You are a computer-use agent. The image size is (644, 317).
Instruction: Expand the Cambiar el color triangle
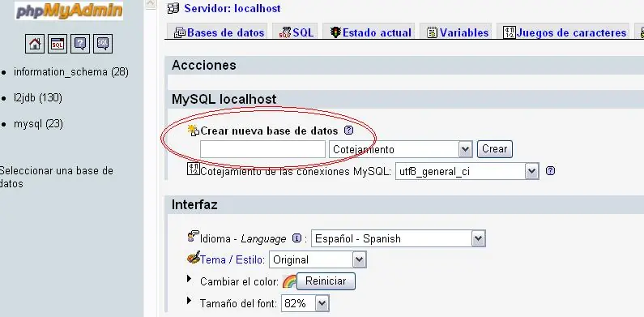click(190, 279)
